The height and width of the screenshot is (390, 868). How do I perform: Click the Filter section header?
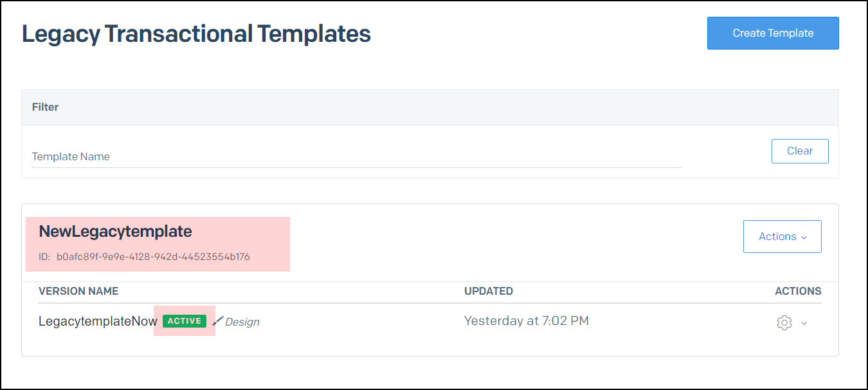(45, 107)
